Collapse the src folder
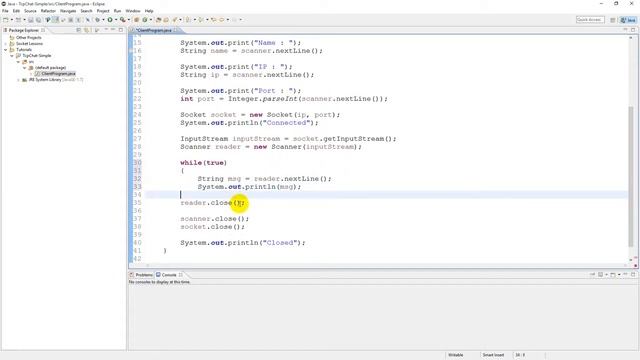This screenshot has height=360, width=640. [18, 62]
